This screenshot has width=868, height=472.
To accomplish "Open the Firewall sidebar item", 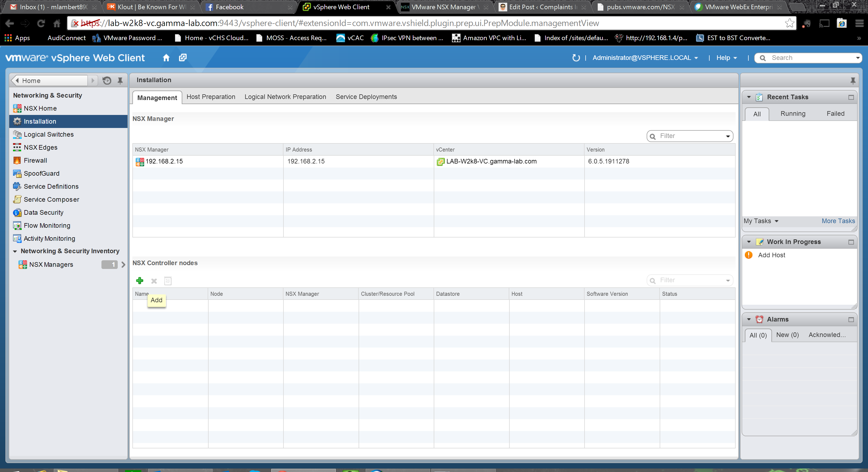I will click(x=35, y=160).
